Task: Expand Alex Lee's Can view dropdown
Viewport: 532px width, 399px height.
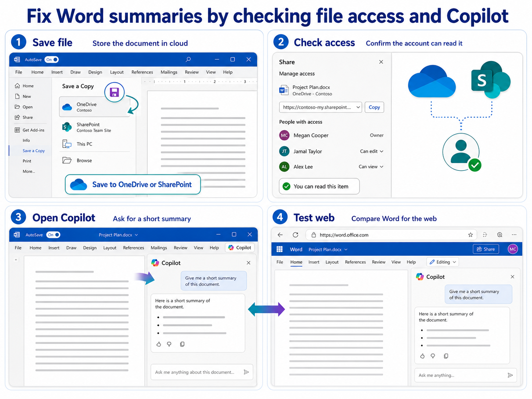Action: tap(371, 167)
